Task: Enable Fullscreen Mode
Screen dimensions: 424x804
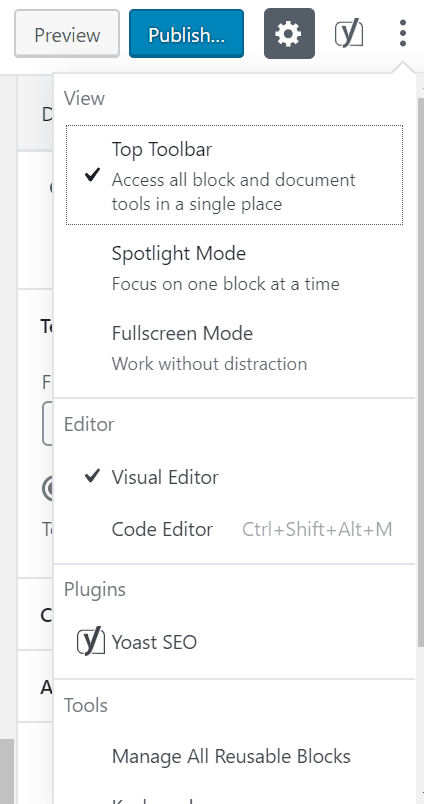Action: pyautogui.click(x=234, y=348)
